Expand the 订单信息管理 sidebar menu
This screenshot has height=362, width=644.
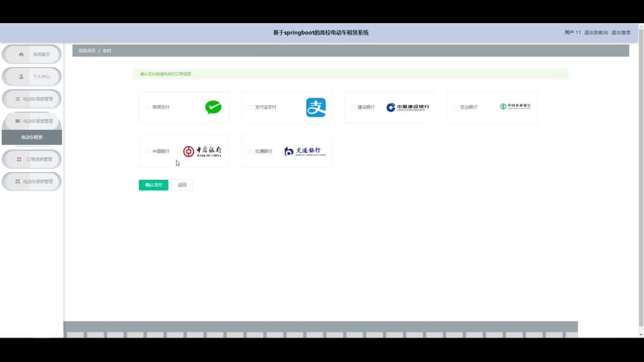click(x=32, y=159)
